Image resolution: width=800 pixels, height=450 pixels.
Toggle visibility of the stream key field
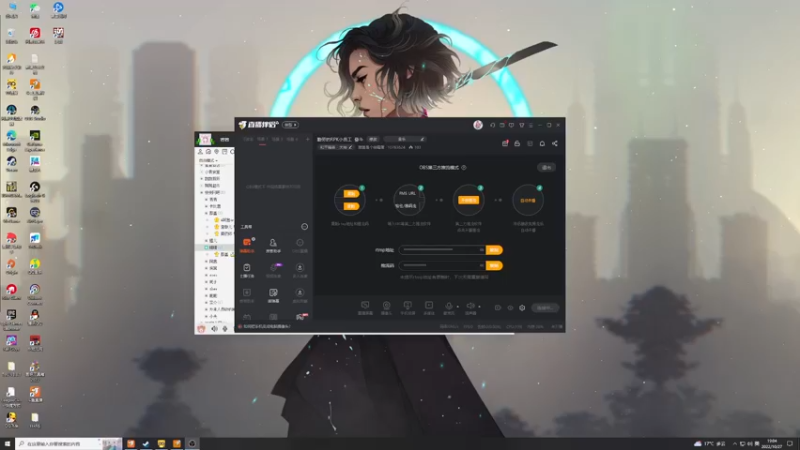pyautogui.click(x=481, y=265)
